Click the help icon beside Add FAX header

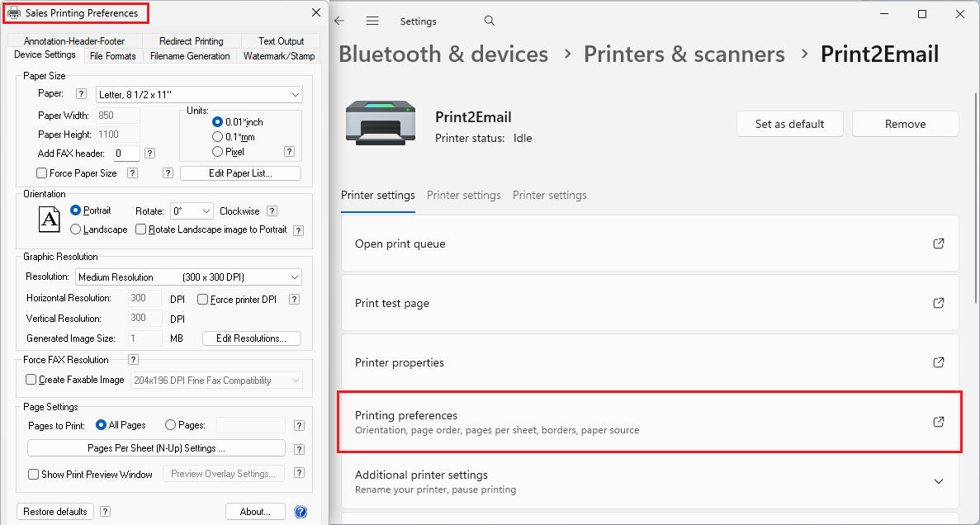point(150,154)
